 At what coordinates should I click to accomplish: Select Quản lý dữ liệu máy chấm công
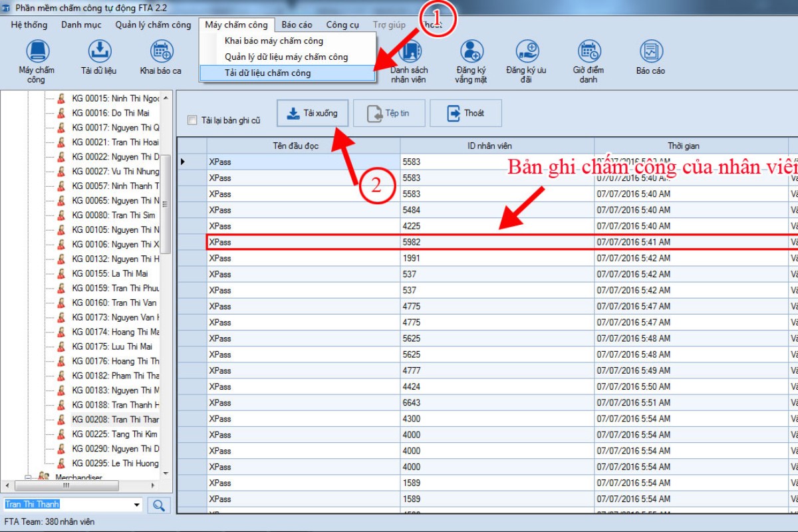pyautogui.click(x=287, y=57)
